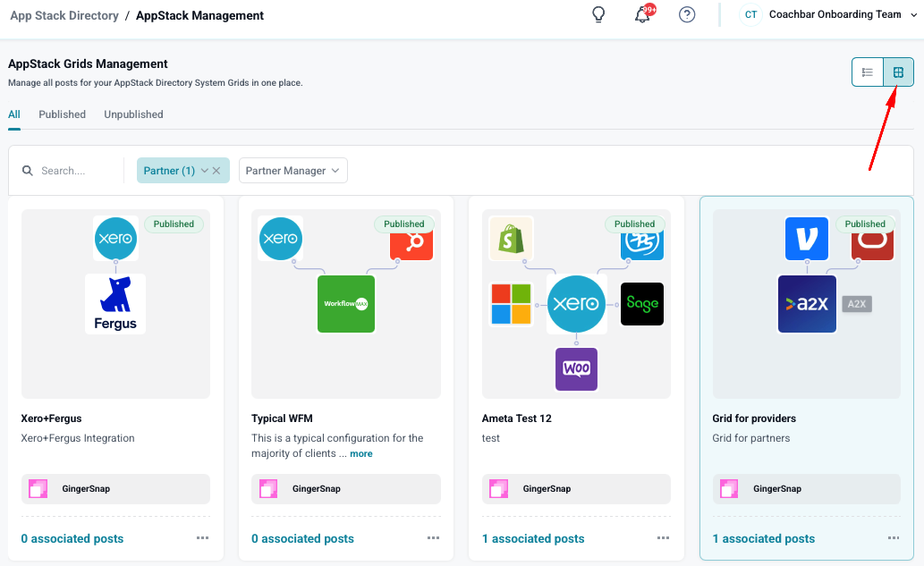Screen dimensions: 924x566
Task: Open notifications bell with 99+ badge
Action: [643, 14]
